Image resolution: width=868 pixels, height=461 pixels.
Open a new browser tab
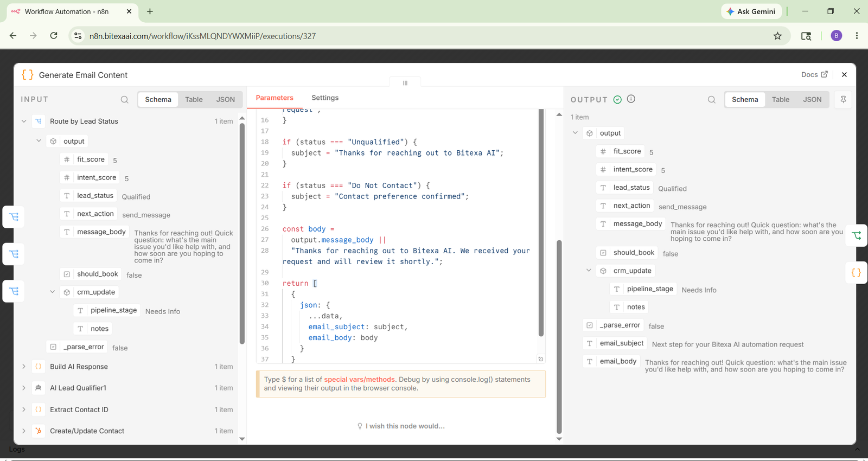[x=150, y=11]
